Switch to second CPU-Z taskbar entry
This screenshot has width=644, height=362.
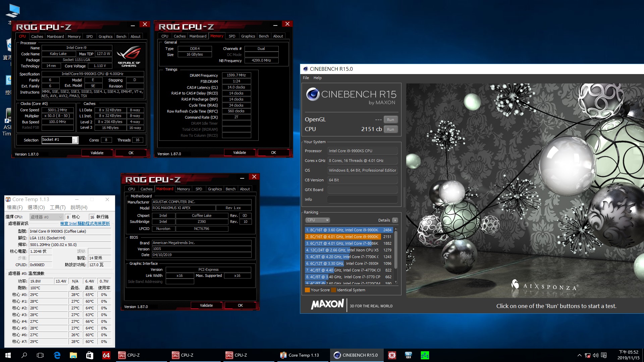click(195, 355)
